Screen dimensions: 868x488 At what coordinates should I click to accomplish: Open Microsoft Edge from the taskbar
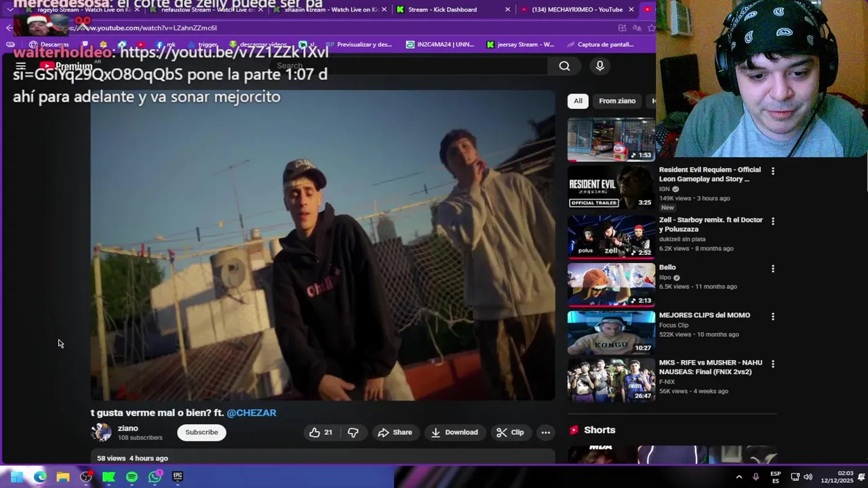pyautogui.click(x=40, y=477)
